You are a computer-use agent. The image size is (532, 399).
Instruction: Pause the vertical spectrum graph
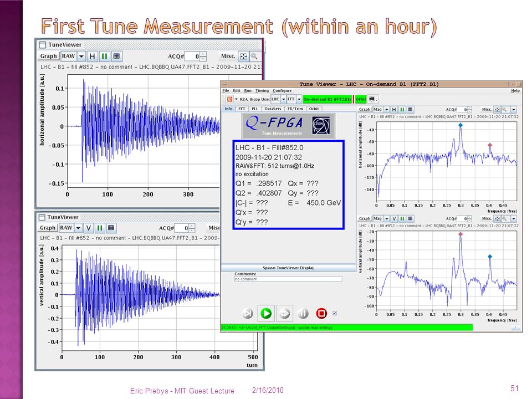[402, 218]
